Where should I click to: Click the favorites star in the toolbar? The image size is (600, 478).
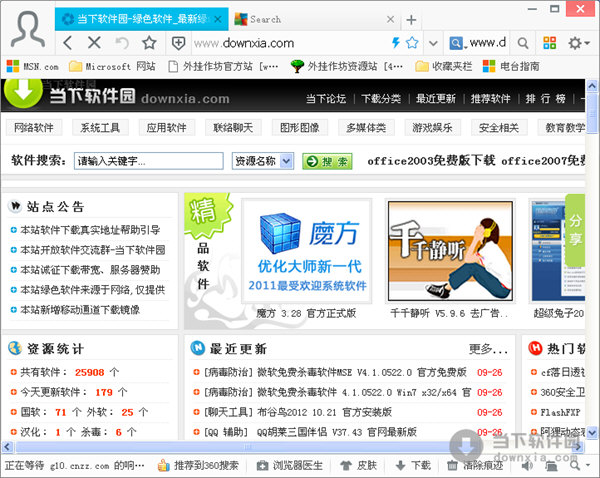tap(149, 43)
